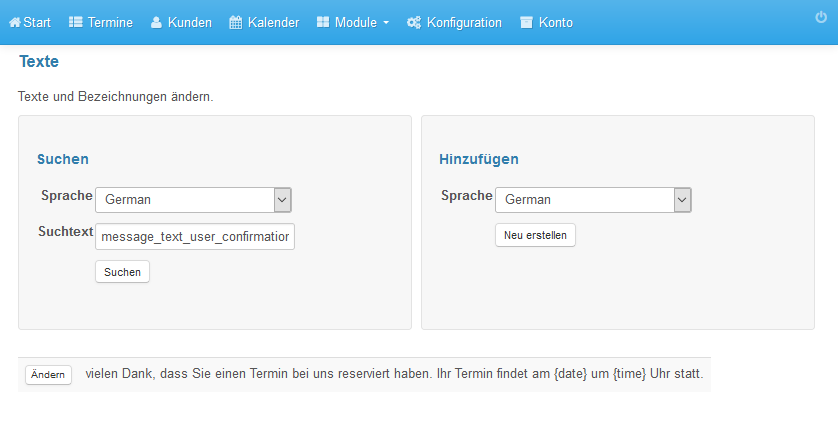The width and height of the screenshot is (838, 428).
Task: Go to the Kunden page
Action: [x=190, y=22]
